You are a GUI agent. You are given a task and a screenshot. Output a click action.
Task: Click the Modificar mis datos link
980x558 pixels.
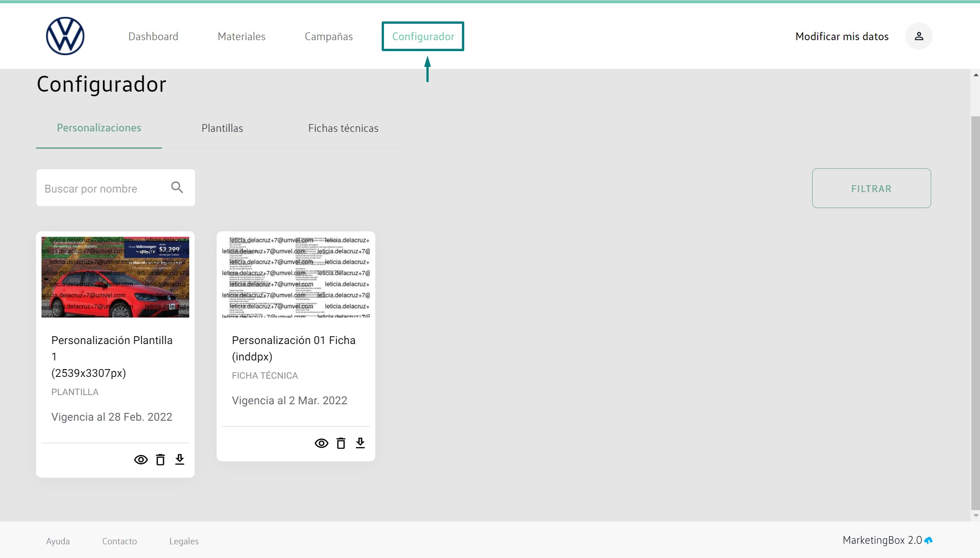841,37
